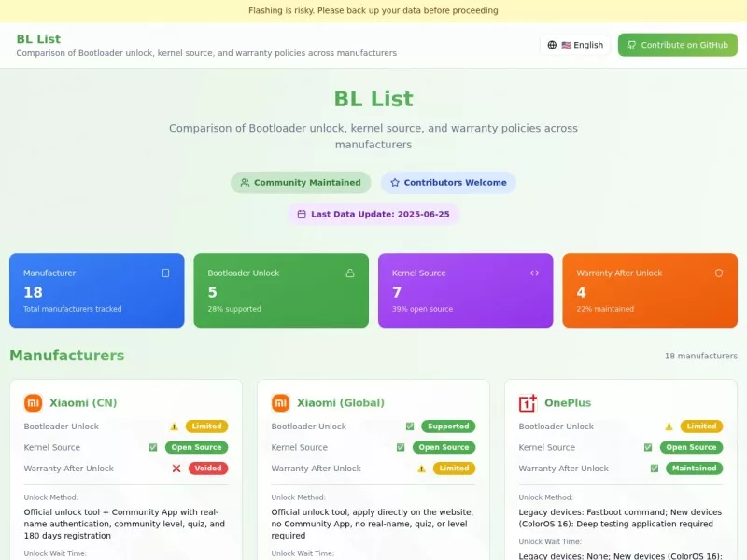747x560 pixels.
Task: Click the calendar icon beside Last Data Update
Action: pos(302,215)
